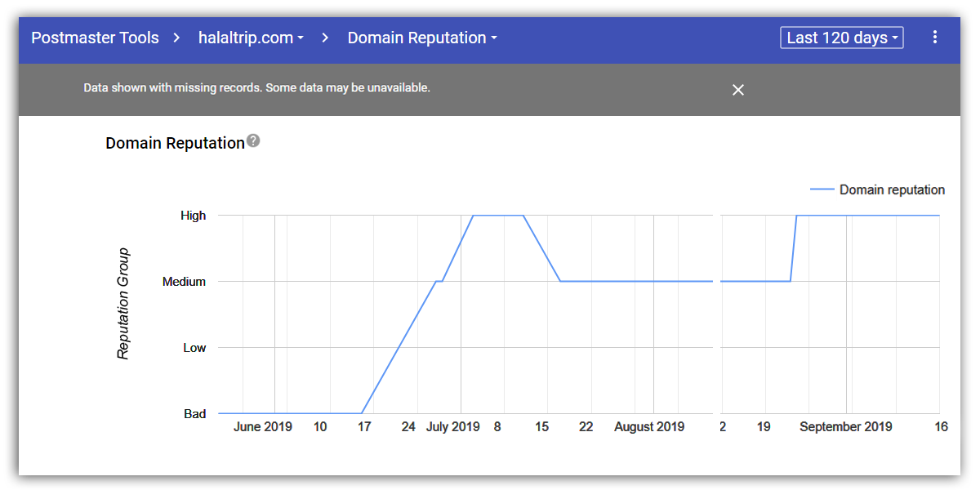Screen dimensions: 980x490
Task: Open the Domain Reputation dashboard dropdown
Action: (x=422, y=38)
